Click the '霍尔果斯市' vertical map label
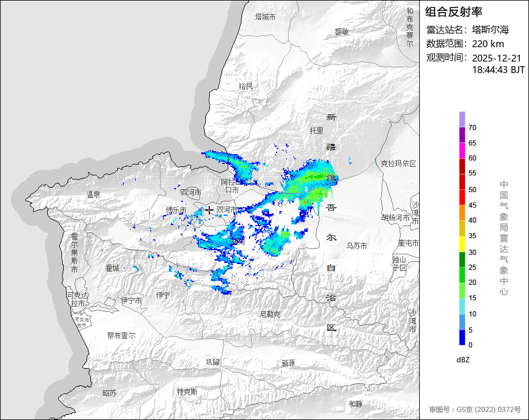This screenshot has height=420, width=529. 75,253
